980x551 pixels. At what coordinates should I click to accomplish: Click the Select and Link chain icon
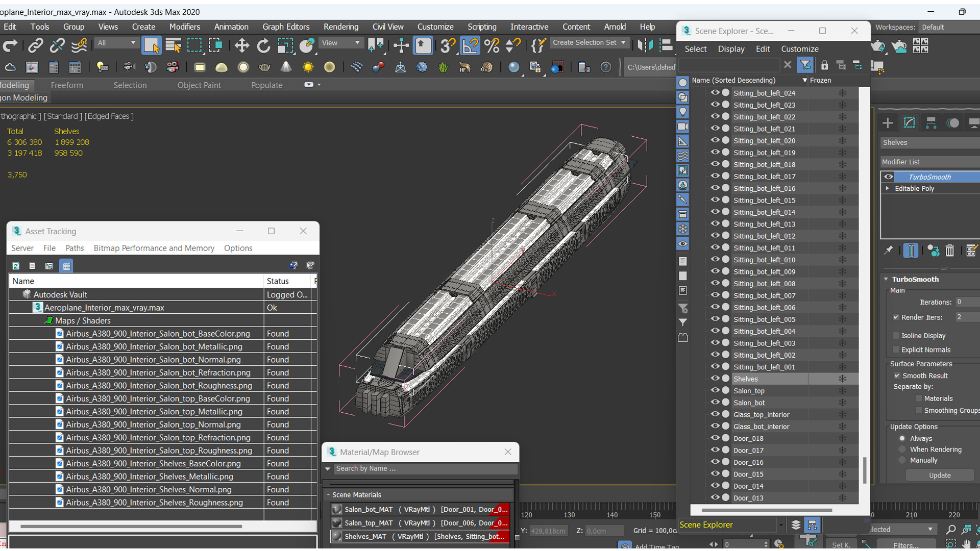[35, 45]
